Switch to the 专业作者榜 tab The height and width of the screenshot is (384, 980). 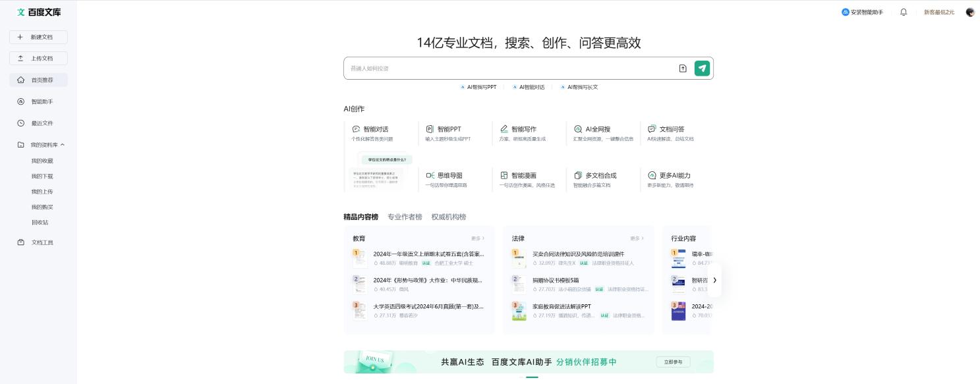[x=405, y=217]
